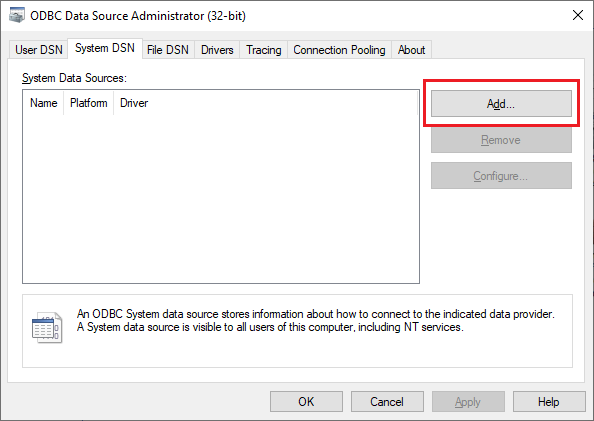This screenshot has width=594, height=421.
Task: Open the Drivers tab
Action: (x=217, y=50)
